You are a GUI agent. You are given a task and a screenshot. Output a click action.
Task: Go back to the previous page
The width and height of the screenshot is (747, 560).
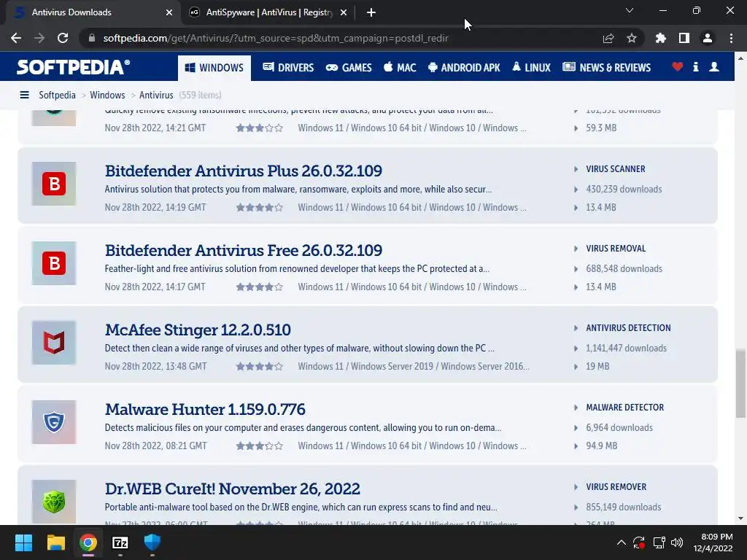16,38
